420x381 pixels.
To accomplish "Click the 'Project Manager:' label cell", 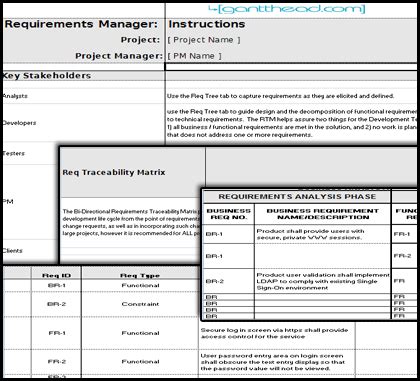I will [x=84, y=56].
